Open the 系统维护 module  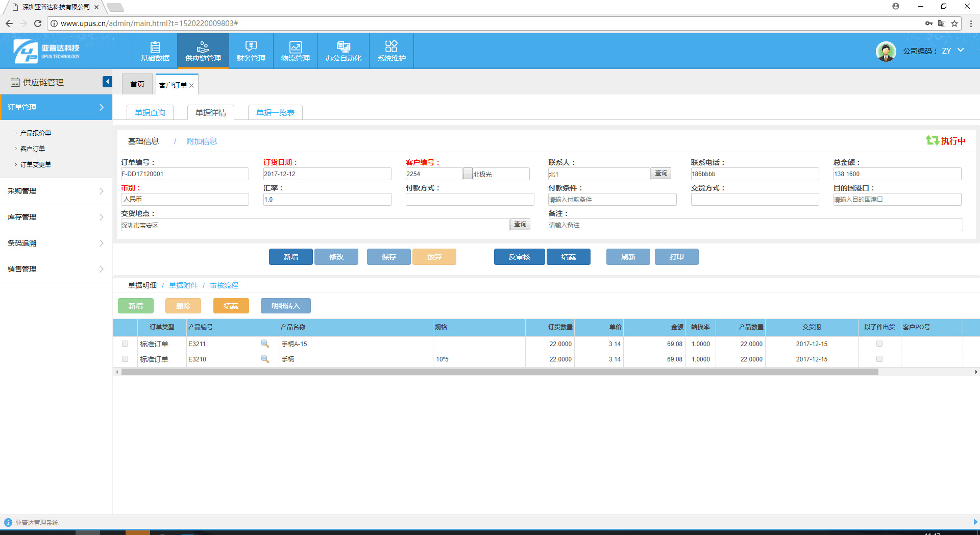point(391,51)
